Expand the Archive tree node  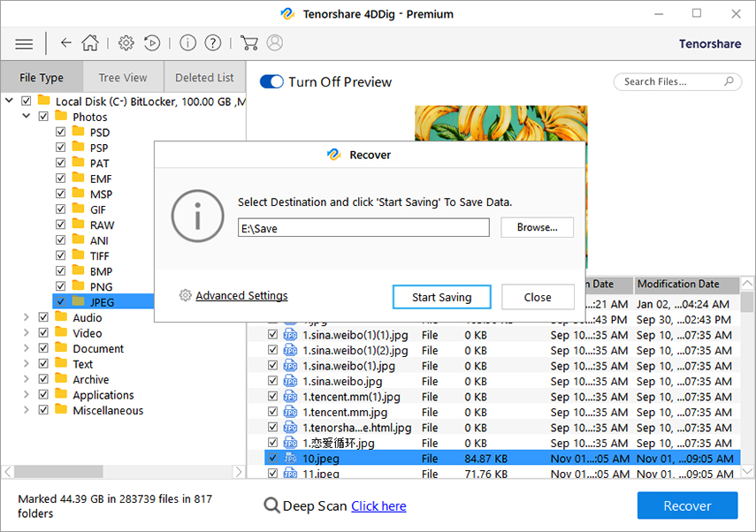(27, 379)
